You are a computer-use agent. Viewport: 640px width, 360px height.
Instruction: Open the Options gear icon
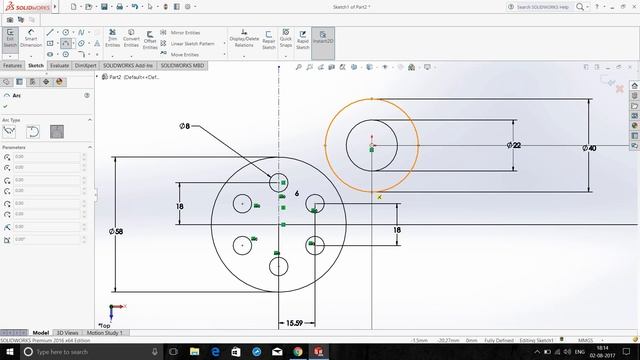(188, 7)
